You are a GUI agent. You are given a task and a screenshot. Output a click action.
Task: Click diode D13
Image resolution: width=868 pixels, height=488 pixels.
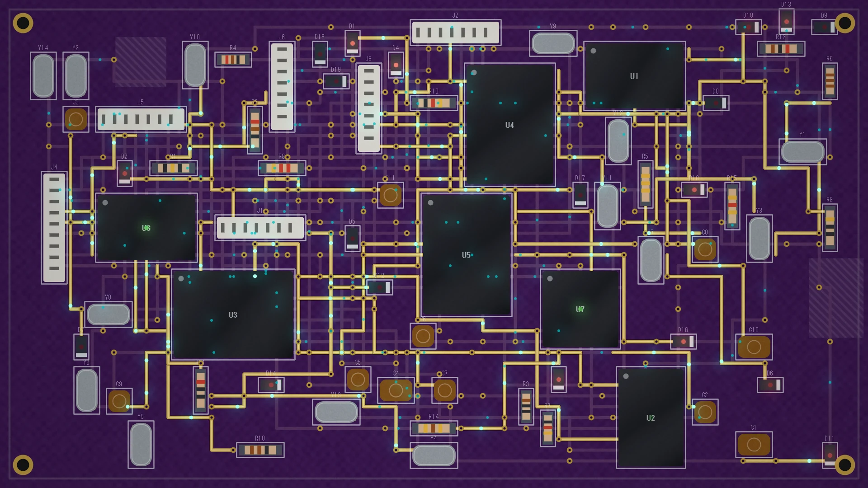click(786, 22)
